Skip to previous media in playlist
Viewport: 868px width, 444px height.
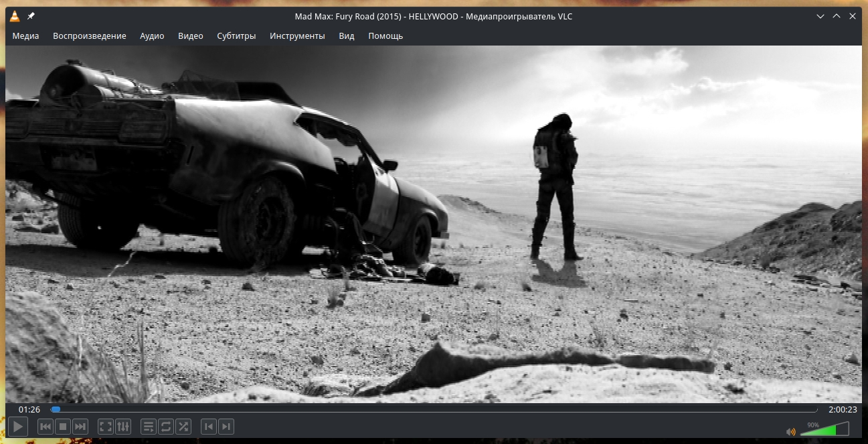click(x=46, y=427)
